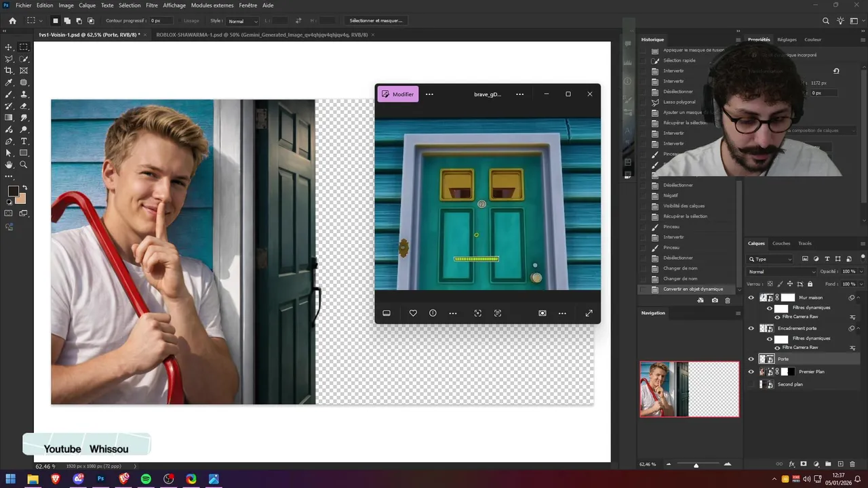Select the Clone Stamp tool
The image size is (868, 488).
[x=24, y=94]
